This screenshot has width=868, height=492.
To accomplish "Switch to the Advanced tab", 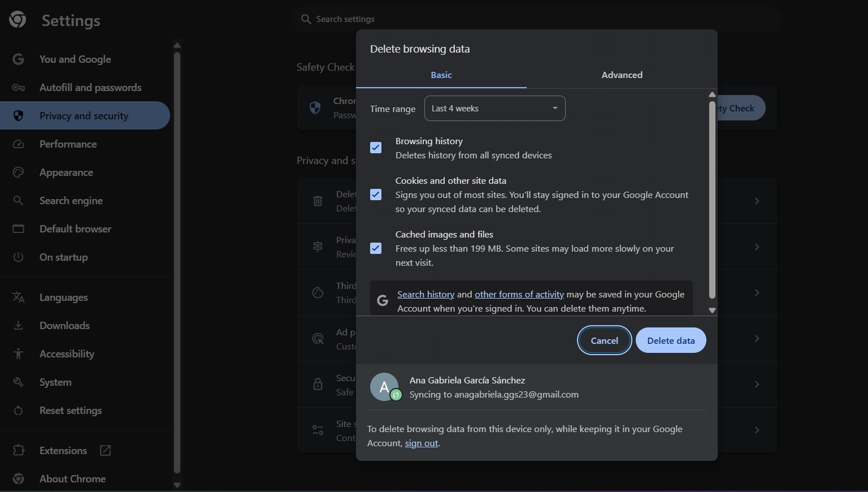I will 622,75.
